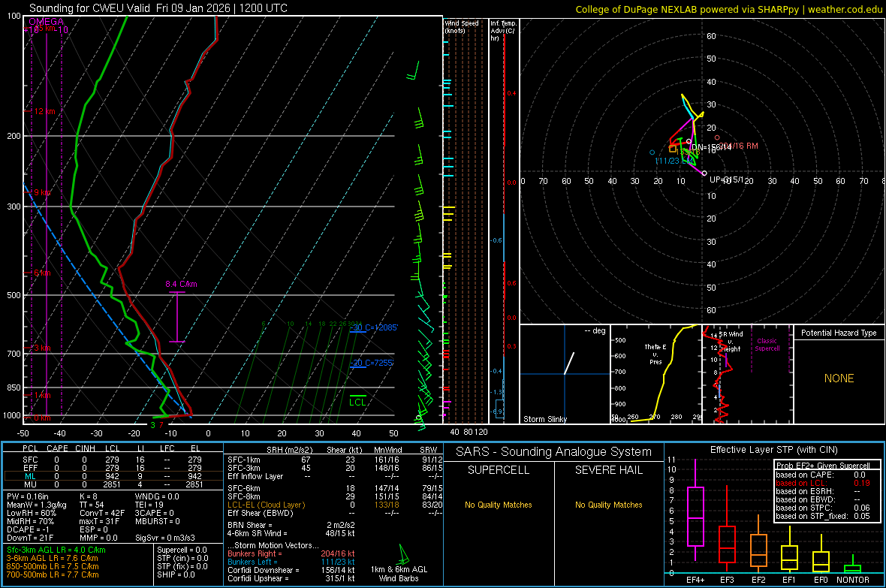Click the Bunkers Right storm motion
Viewport: 886px width, 588px height.
(x=291, y=553)
